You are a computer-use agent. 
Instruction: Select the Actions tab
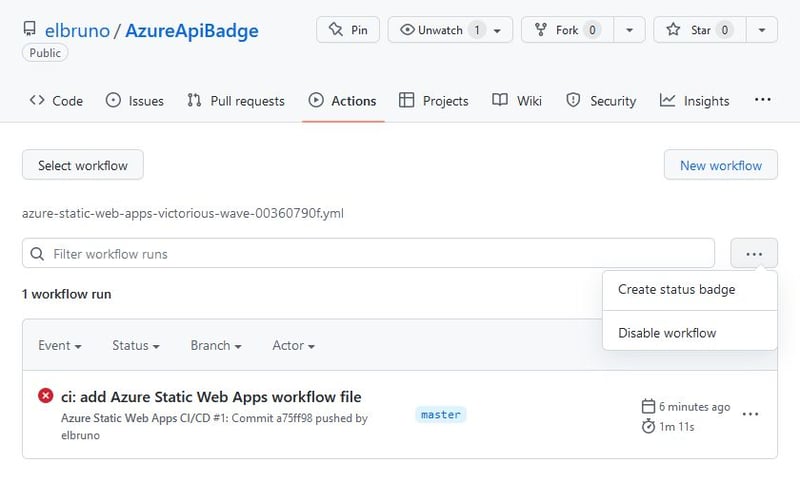click(342, 100)
